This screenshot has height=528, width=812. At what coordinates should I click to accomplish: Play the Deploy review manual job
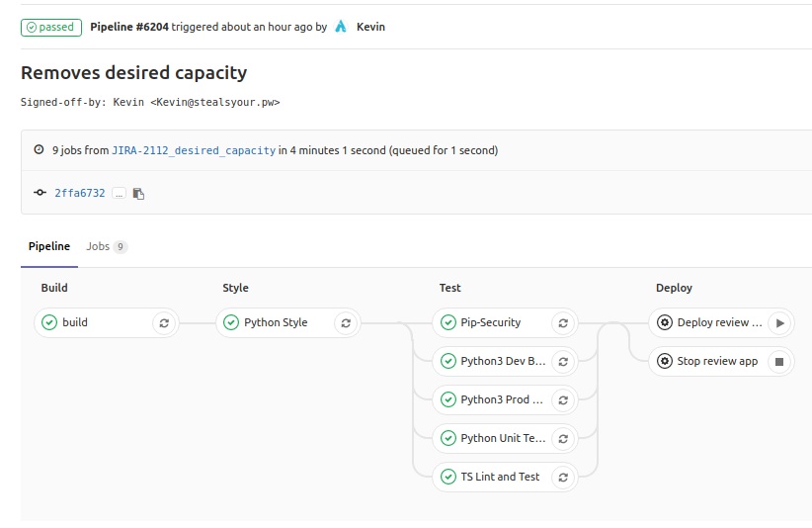(x=779, y=322)
